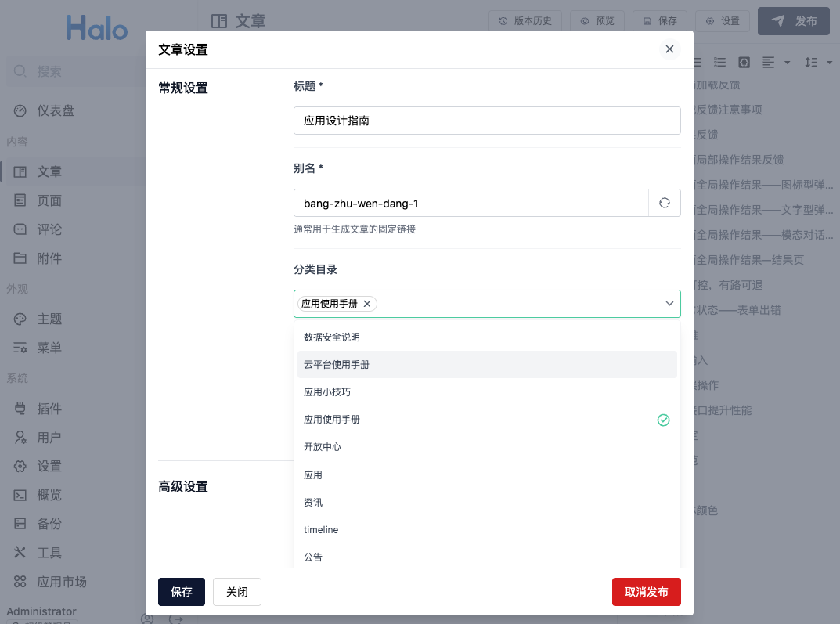
Task: Go to 插件 in the sidebar
Action: (x=49, y=409)
